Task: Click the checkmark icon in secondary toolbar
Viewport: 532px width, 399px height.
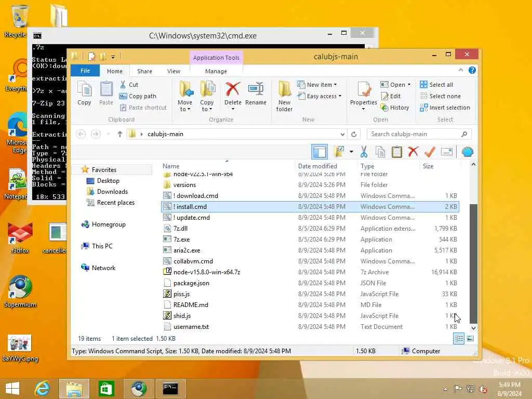Action: 430,152
